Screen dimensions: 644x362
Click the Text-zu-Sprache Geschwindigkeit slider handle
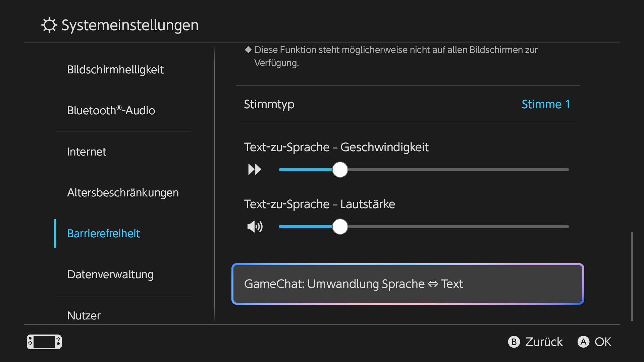tap(340, 170)
